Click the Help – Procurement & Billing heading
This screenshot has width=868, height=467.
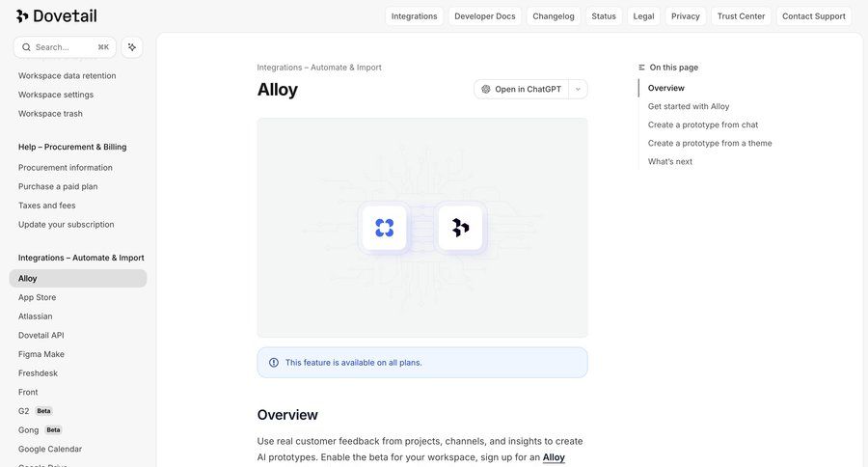(x=72, y=147)
